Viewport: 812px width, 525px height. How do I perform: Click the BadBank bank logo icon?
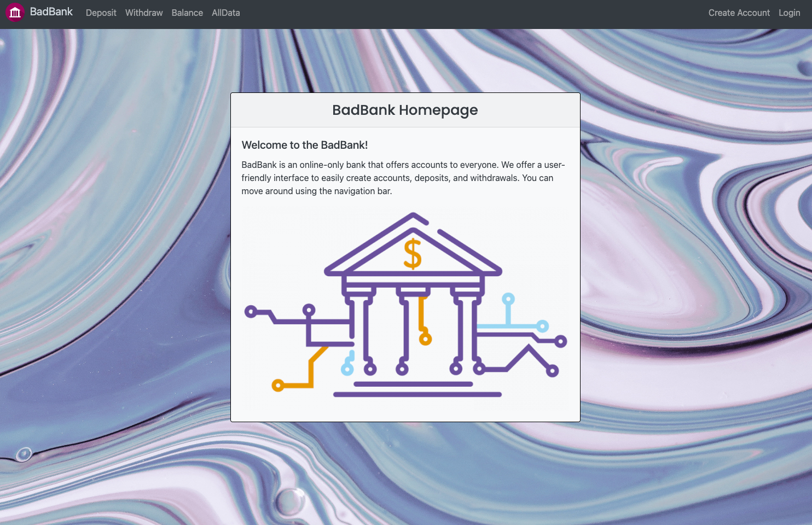click(x=15, y=12)
